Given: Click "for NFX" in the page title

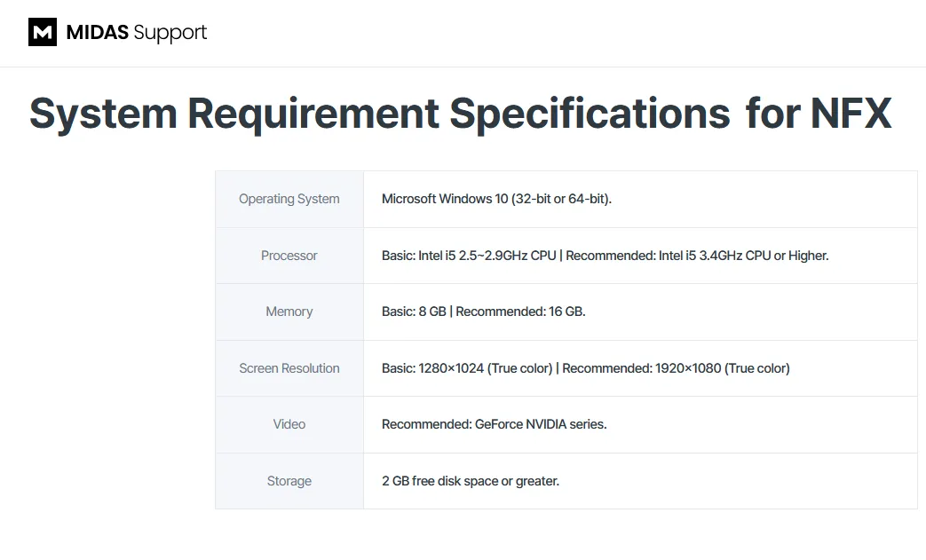Looking at the screenshot, I should pyautogui.click(x=818, y=114).
